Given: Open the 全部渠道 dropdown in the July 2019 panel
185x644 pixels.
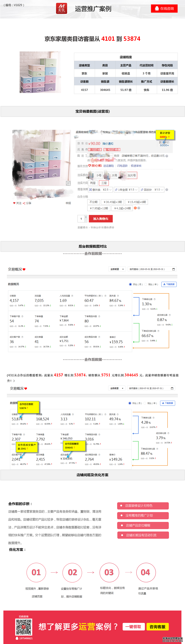Looking at the screenshot, I should tap(117, 388).
